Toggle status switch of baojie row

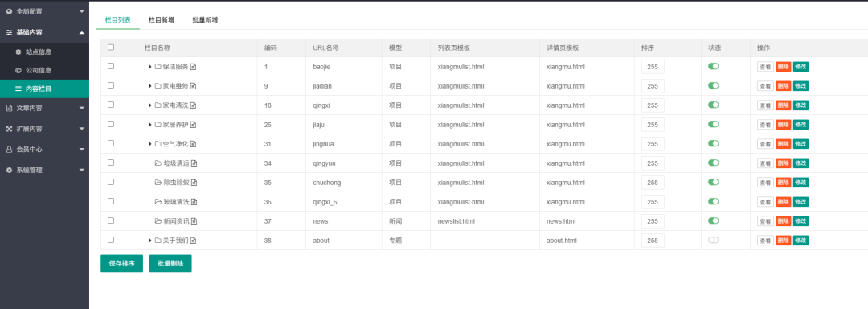pyautogui.click(x=713, y=66)
